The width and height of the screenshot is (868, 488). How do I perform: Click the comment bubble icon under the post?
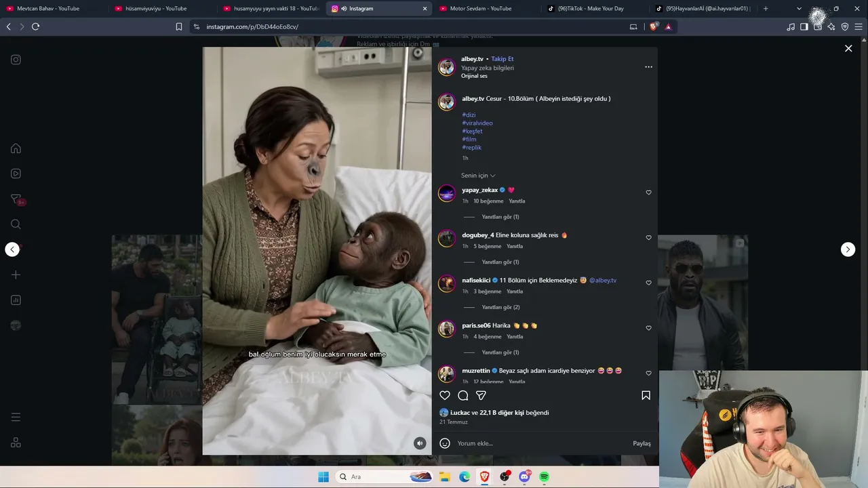(463, 395)
